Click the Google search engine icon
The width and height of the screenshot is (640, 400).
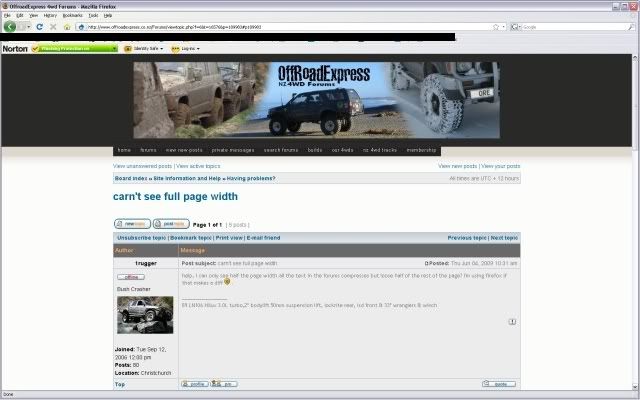coord(514,27)
